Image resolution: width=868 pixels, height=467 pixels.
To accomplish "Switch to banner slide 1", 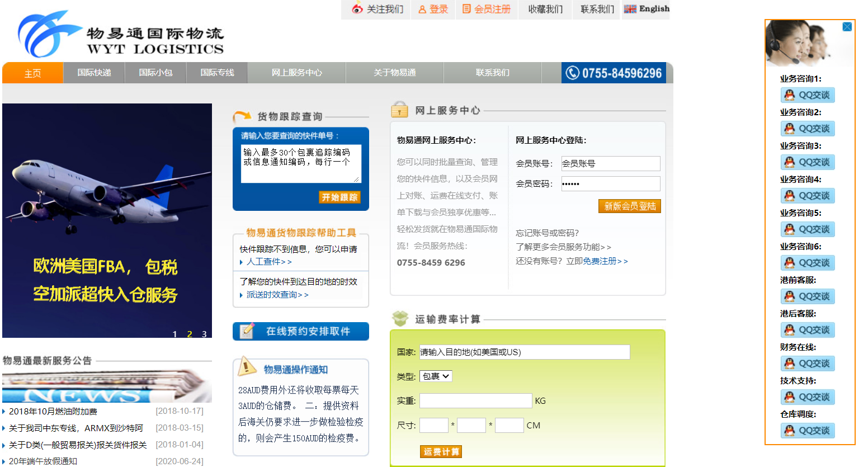I will click(174, 334).
